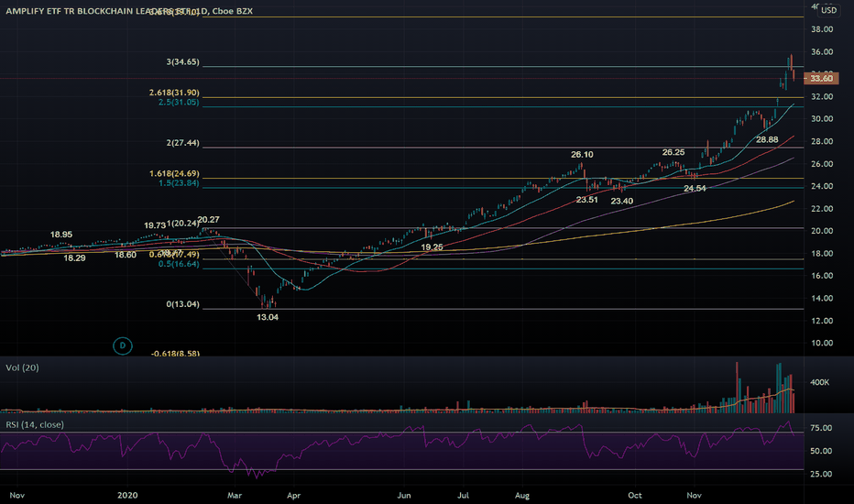Click the 19.73 high price annotation

[x=155, y=225]
